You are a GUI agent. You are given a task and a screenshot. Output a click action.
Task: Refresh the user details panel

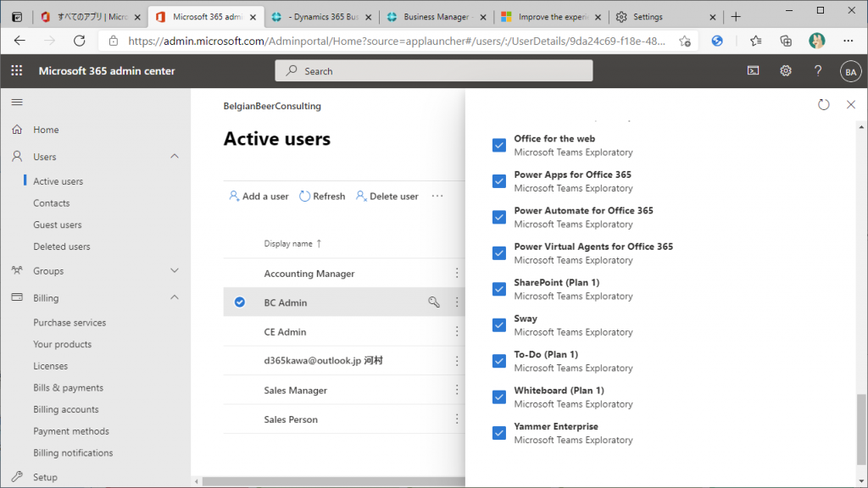(x=824, y=104)
